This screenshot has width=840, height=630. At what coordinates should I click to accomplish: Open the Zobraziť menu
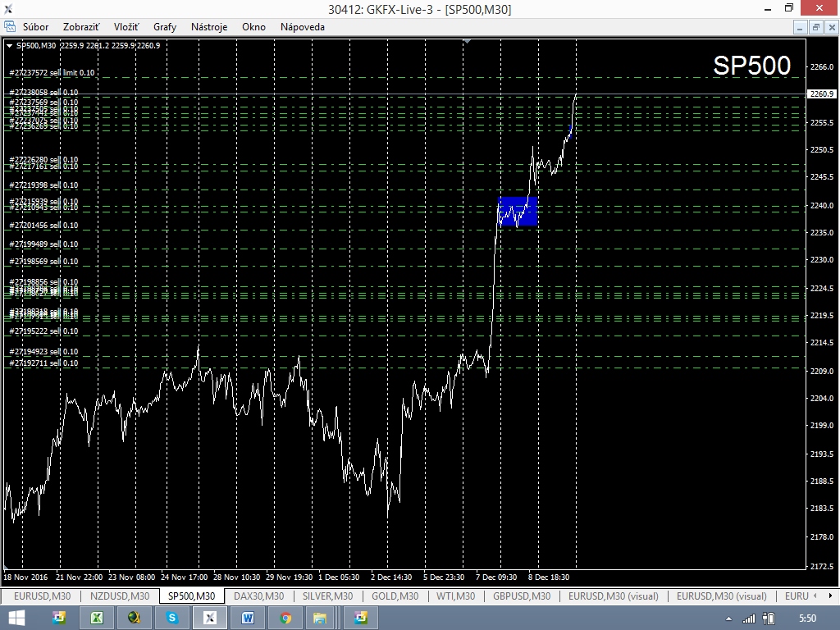pos(81,27)
